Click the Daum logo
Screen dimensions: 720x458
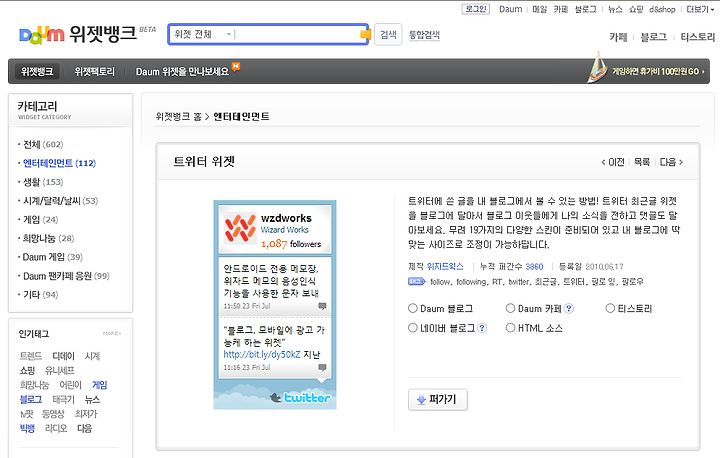(42, 34)
